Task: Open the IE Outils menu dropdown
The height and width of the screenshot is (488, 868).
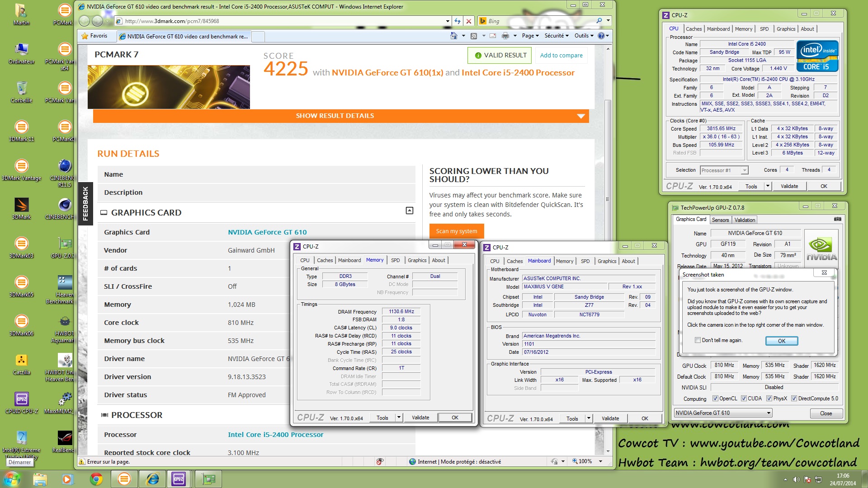Action: tap(584, 36)
